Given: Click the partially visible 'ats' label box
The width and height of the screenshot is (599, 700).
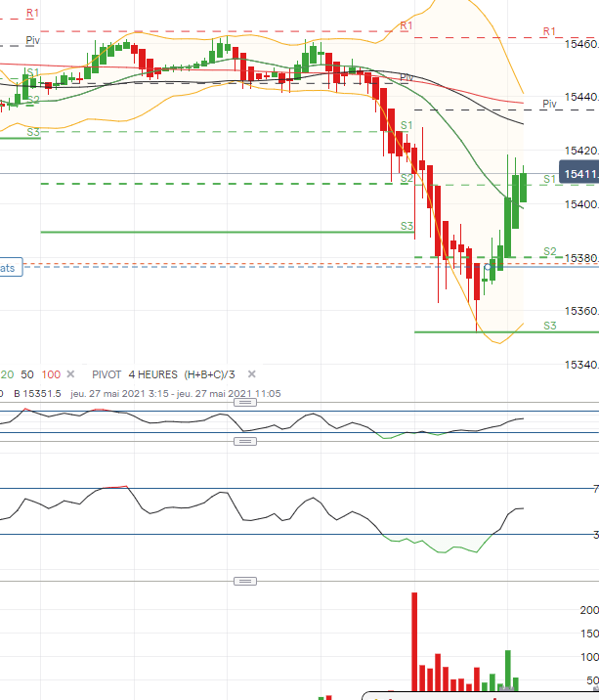Looking at the screenshot, I should 11,268.
